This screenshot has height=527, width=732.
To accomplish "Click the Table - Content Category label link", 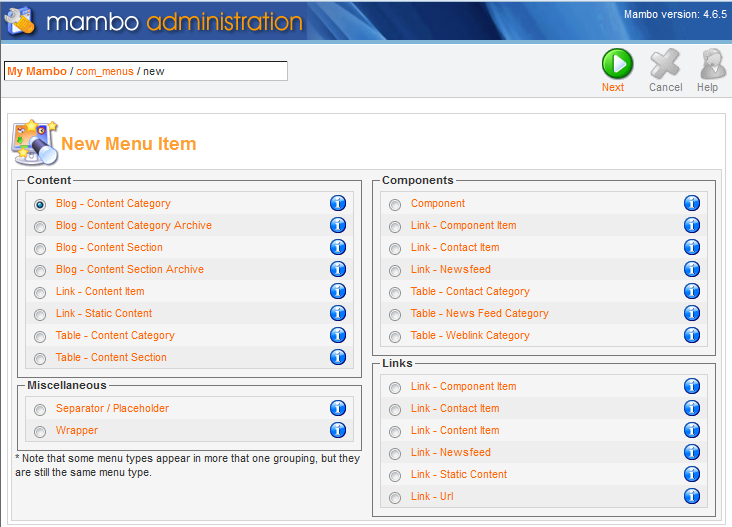I will point(115,335).
